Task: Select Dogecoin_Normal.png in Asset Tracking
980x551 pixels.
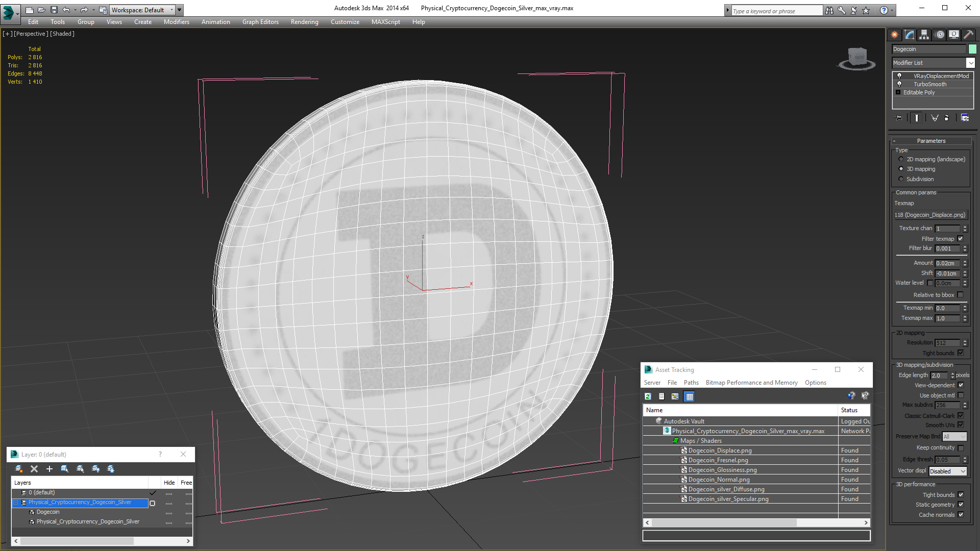Action: click(719, 480)
